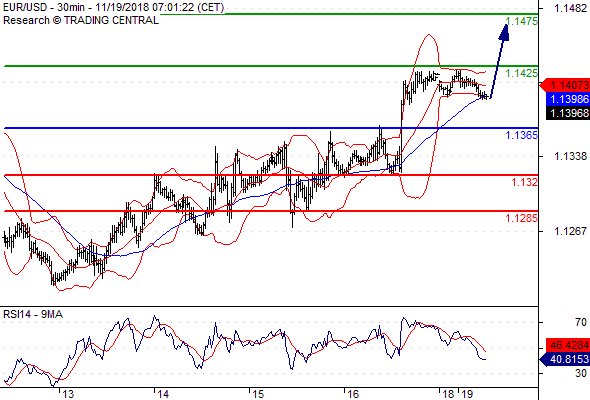Click the black 1.13968 price tag
Viewport: 590px width, 400px height.
[x=568, y=113]
